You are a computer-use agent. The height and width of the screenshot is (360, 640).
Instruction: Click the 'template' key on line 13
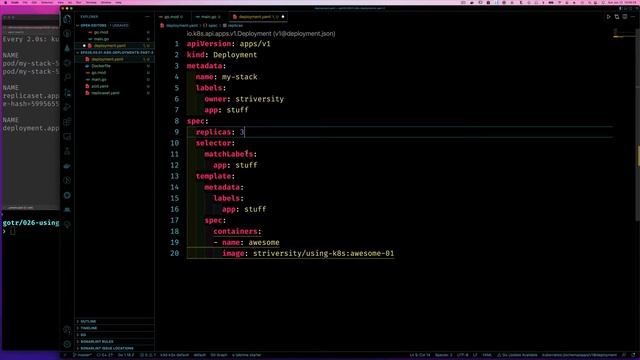(x=213, y=176)
